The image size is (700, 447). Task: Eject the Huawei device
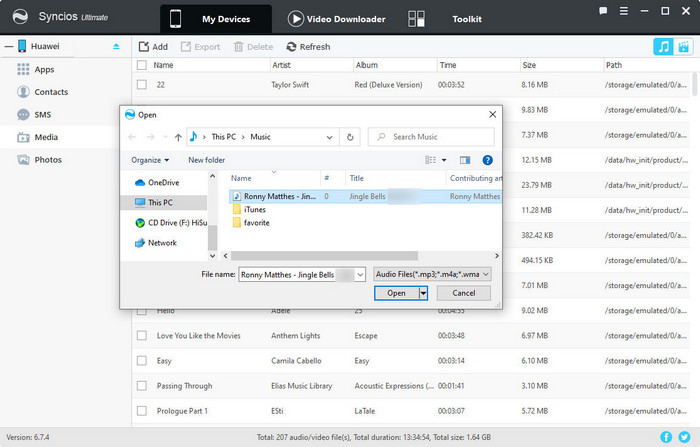116,46
